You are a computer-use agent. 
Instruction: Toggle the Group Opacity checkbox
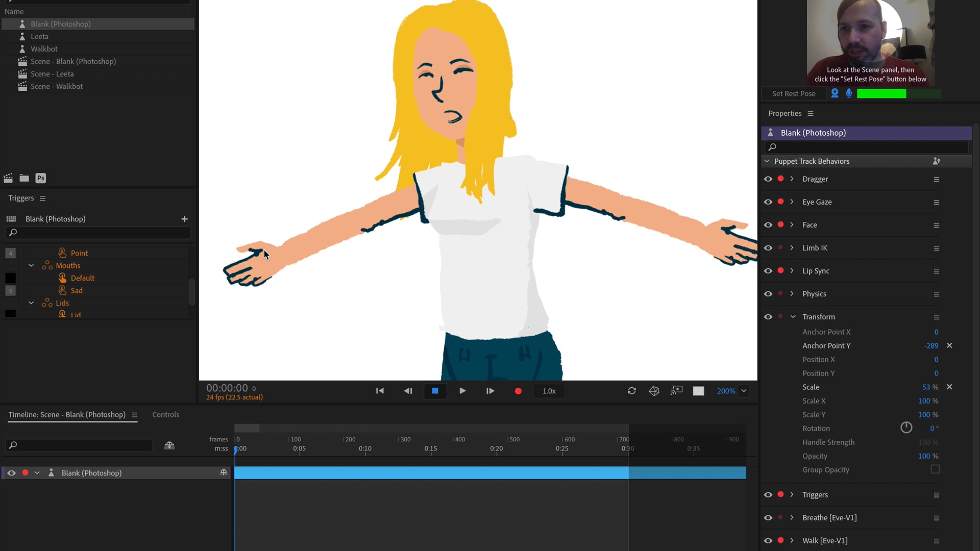pos(936,469)
